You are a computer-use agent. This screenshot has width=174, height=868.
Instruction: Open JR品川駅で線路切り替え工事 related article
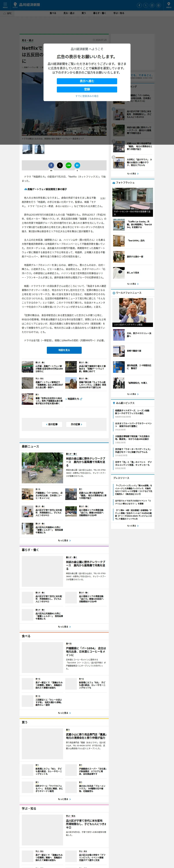coord(86,367)
